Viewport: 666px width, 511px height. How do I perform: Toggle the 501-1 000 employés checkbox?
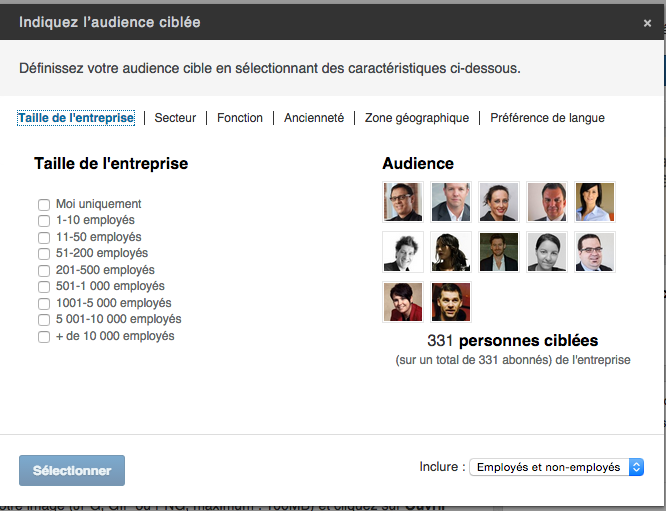coord(44,287)
